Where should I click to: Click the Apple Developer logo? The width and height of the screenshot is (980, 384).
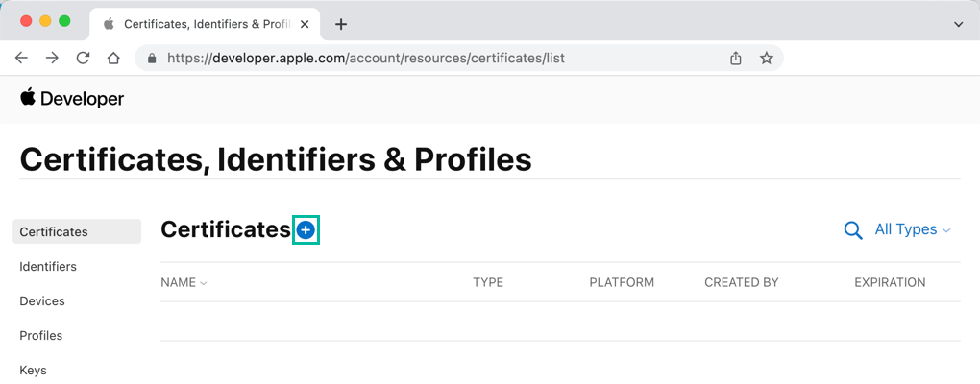[x=72, y=98]
